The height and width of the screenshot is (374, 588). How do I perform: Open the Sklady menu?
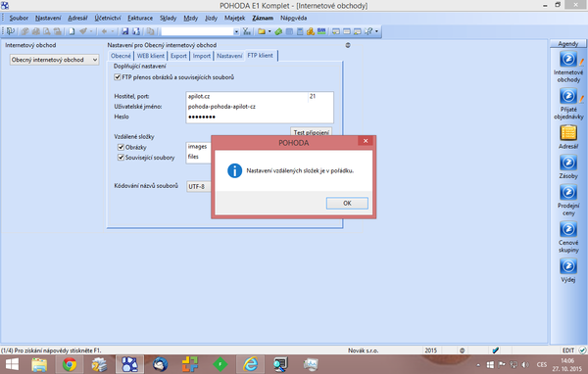(168, 18)
